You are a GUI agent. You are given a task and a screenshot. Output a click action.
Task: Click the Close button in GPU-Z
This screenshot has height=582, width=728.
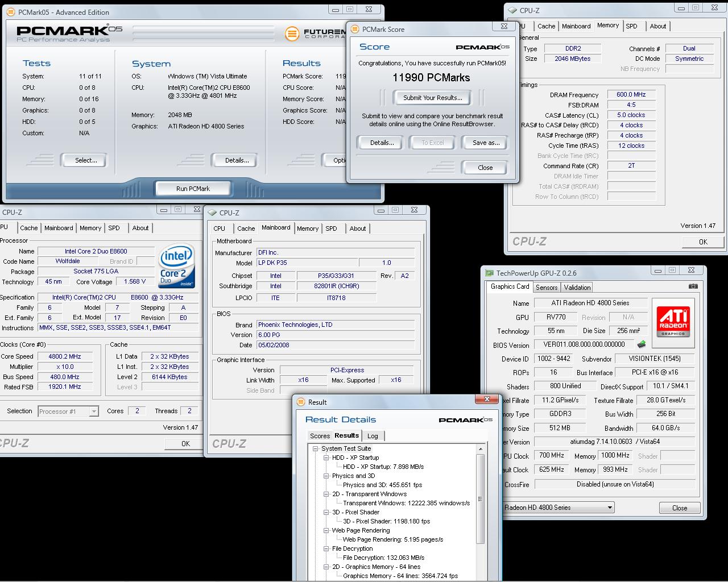(680, 508)
